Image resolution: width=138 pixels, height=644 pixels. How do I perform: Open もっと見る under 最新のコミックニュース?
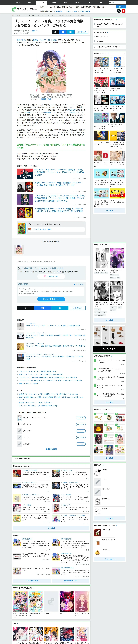[51, 528]
